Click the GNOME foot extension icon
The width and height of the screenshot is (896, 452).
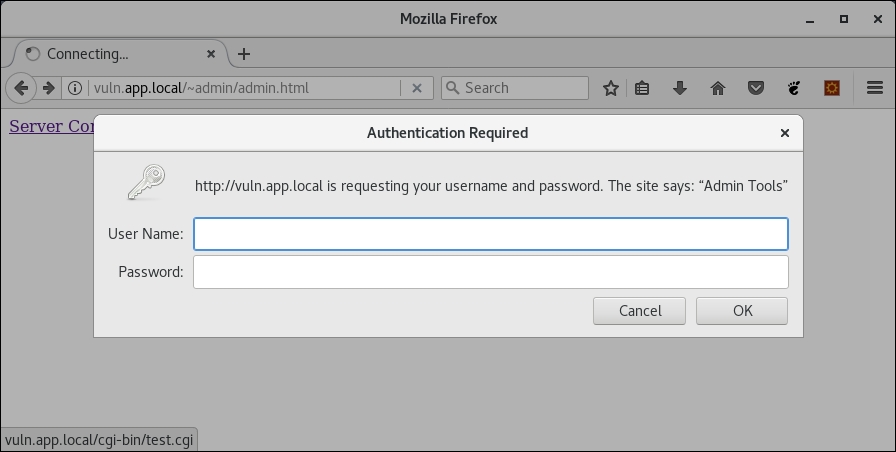click(794, 88)
